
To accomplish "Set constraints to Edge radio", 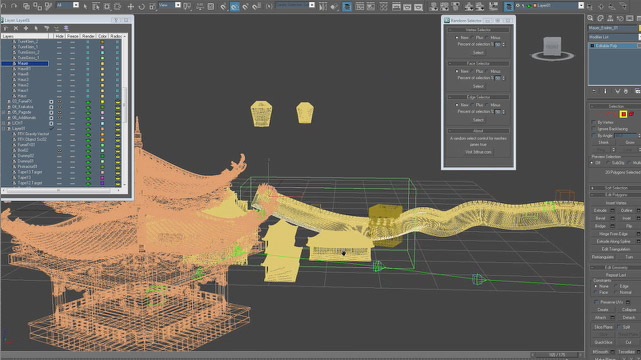I will (616, 286).
